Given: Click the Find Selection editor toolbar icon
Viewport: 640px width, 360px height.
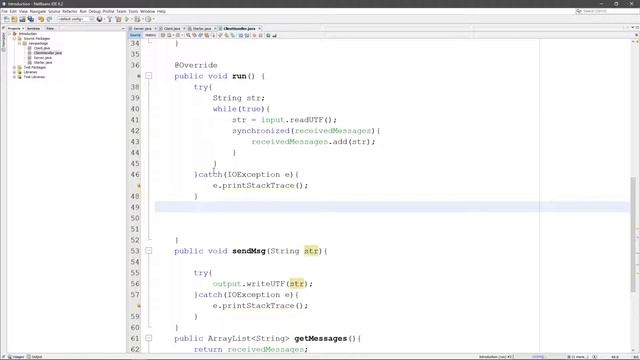Looking at the screenshot, I should coord(188,36).
